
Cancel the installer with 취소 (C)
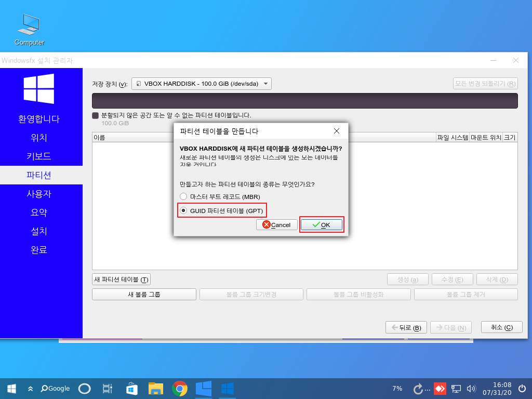(x=502, y=327)
